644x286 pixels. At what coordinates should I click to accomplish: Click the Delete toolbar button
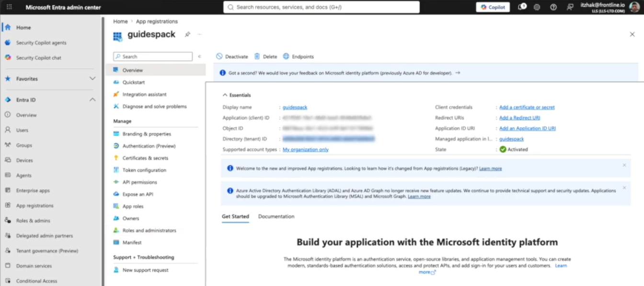tap(265, 57)
